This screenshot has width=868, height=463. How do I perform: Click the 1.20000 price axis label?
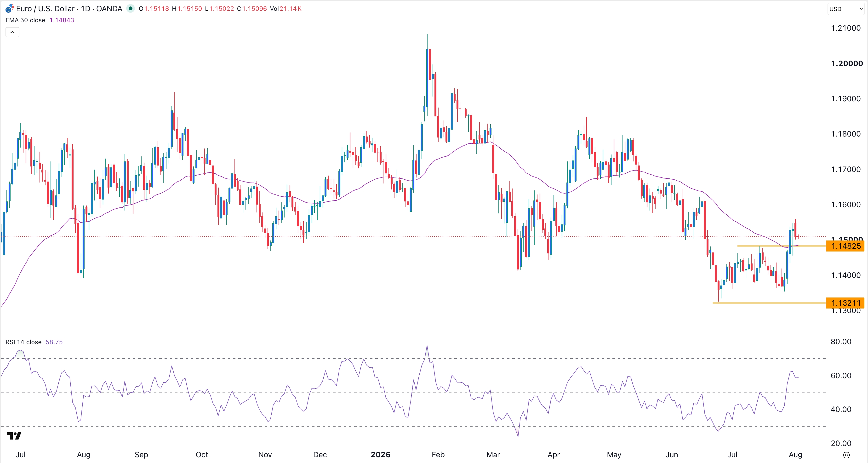coord(847,64)
